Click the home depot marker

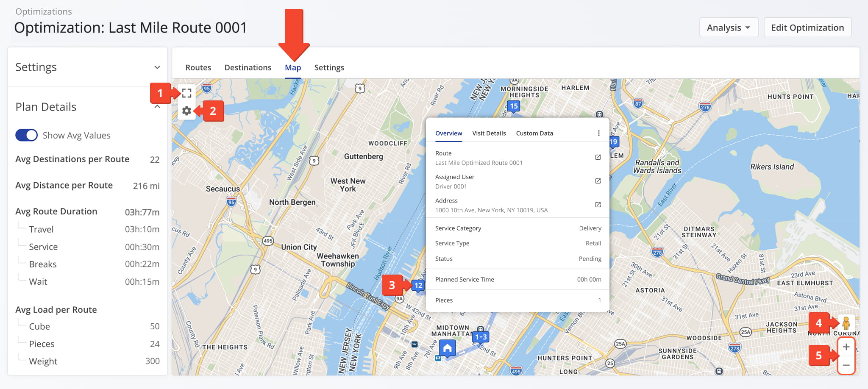(447, 349)
